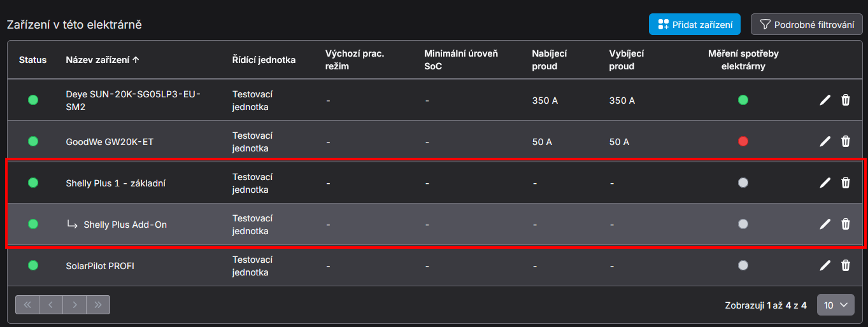Screen dimensions: 868x327
Task: Delete the Deye SUN-20K device
Action: pyautogui.click(x=846, y=100)
